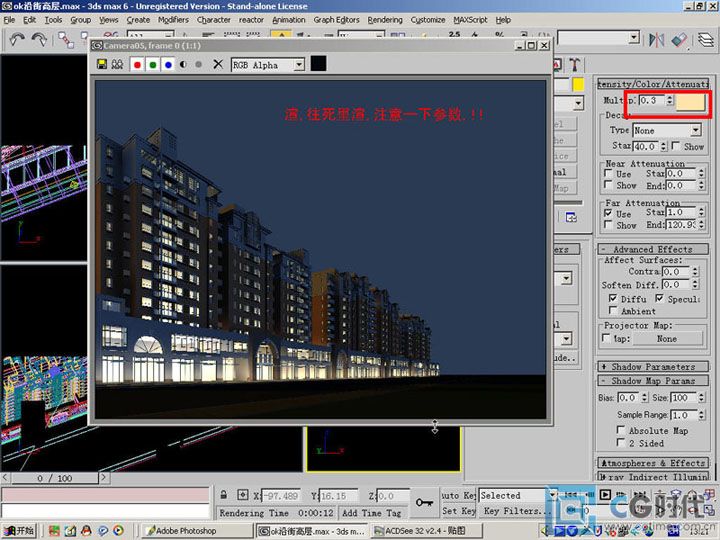720x540 pixels.
Task: Open the Selected key filter dropdown
Action: (x=552, y=495)
